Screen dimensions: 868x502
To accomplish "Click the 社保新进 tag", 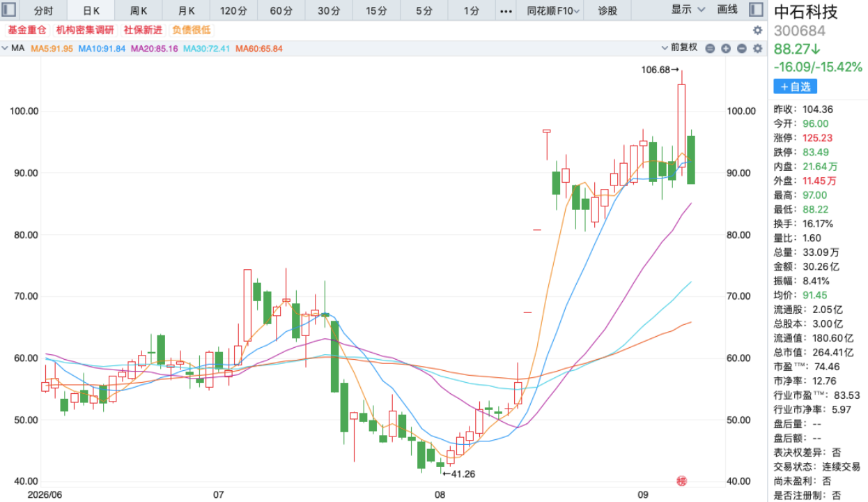I will [142, 30].
